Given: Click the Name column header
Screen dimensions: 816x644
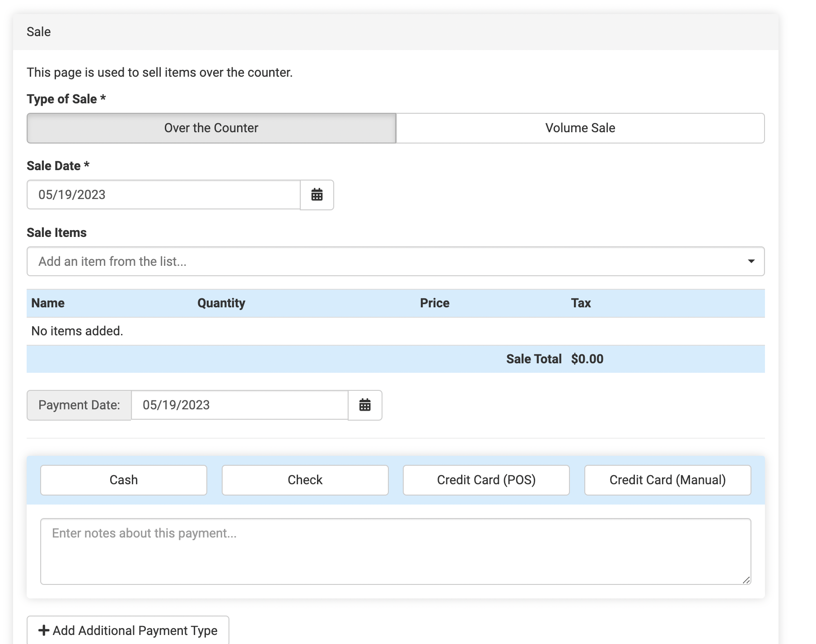Looking at the screenshot, I should click(x=48, y=303).
